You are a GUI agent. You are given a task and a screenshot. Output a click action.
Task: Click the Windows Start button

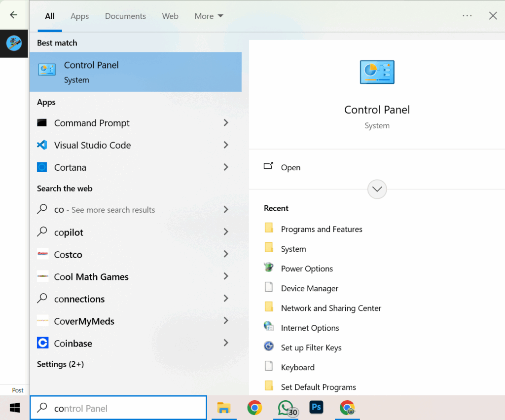click(x=14, y=408)
